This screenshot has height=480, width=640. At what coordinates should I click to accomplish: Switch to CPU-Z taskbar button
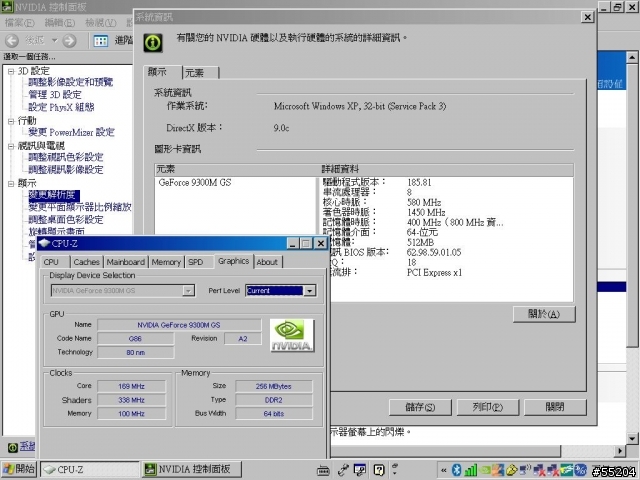click(90, 469)
